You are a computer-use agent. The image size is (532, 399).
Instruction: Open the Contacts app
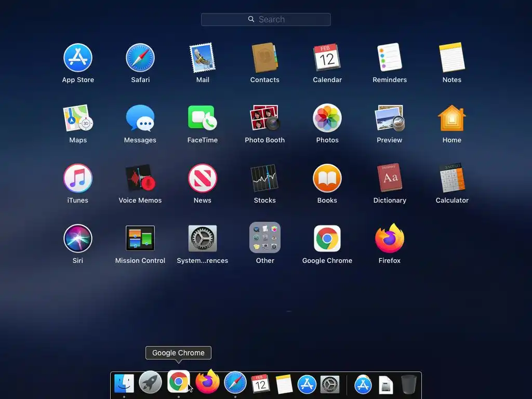264,58
